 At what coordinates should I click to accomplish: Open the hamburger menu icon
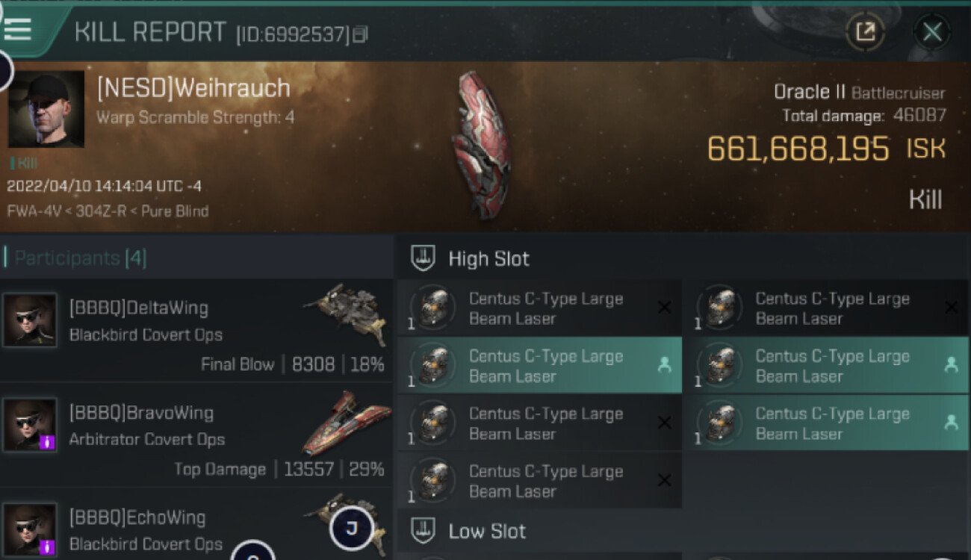point(18,30)
